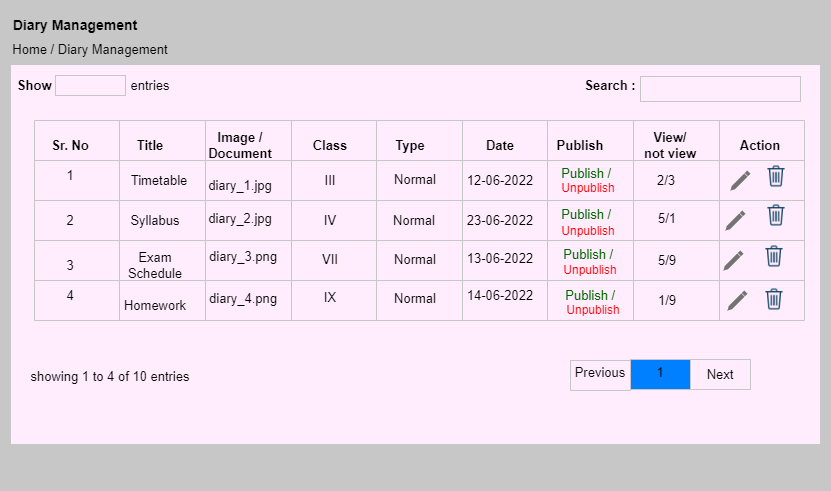Viewport: 831px width, 491px height.
Task: Sort table by Sr. No header
Action: pos(70,145)
